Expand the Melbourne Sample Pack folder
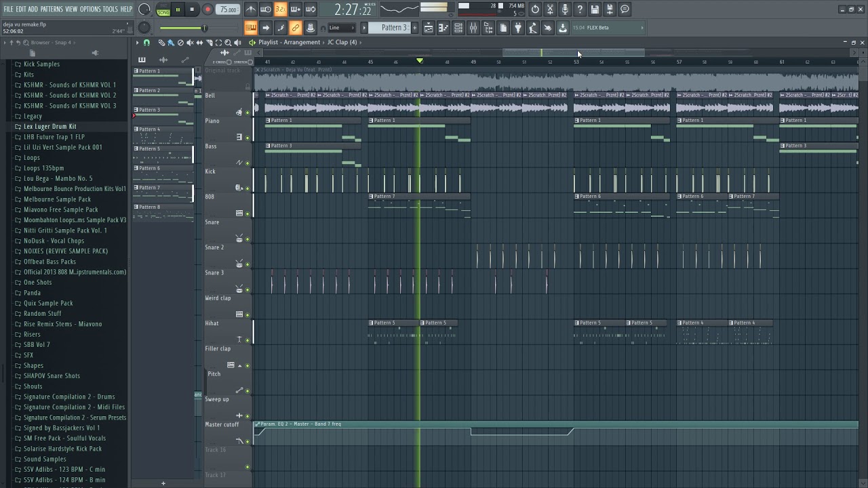Image resolution: width=868 pixels, height=488 pixels. [x=57, y=199]
